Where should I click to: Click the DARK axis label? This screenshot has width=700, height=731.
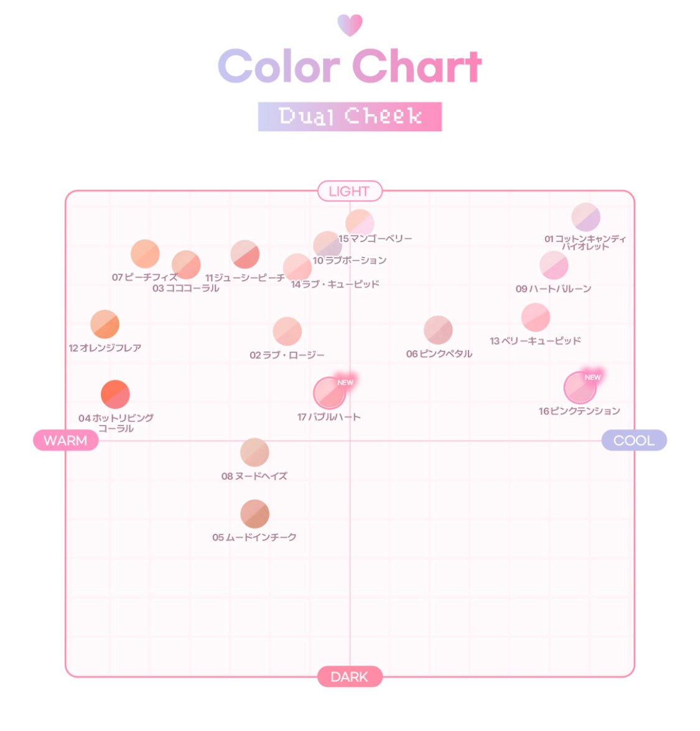coord(349,677)
